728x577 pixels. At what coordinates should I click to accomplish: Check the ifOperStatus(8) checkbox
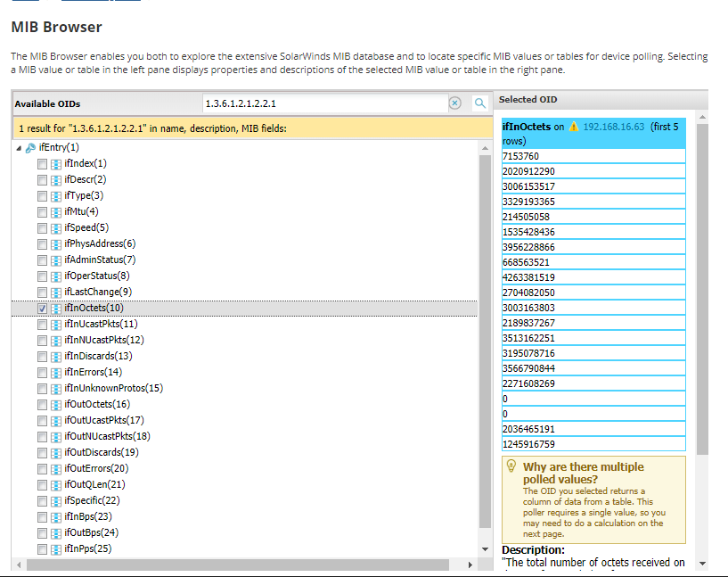[42, 276]
